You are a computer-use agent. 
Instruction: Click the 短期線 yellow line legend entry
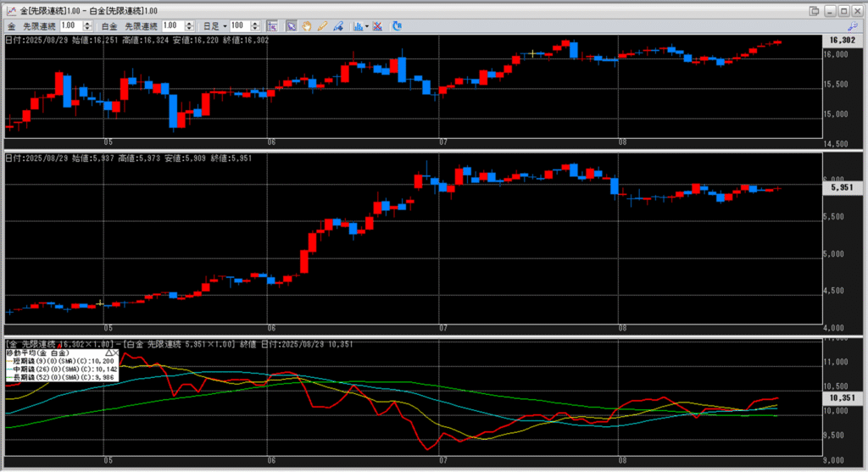click(61, 360)
